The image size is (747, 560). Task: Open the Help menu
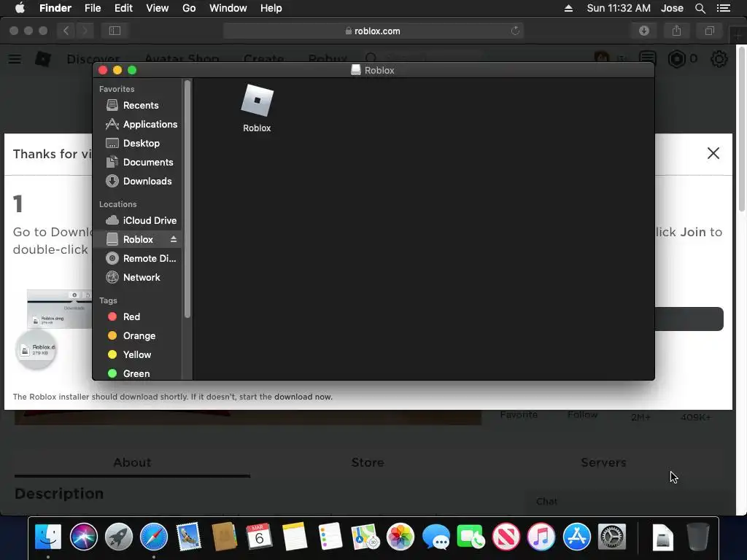click(271, 8)
